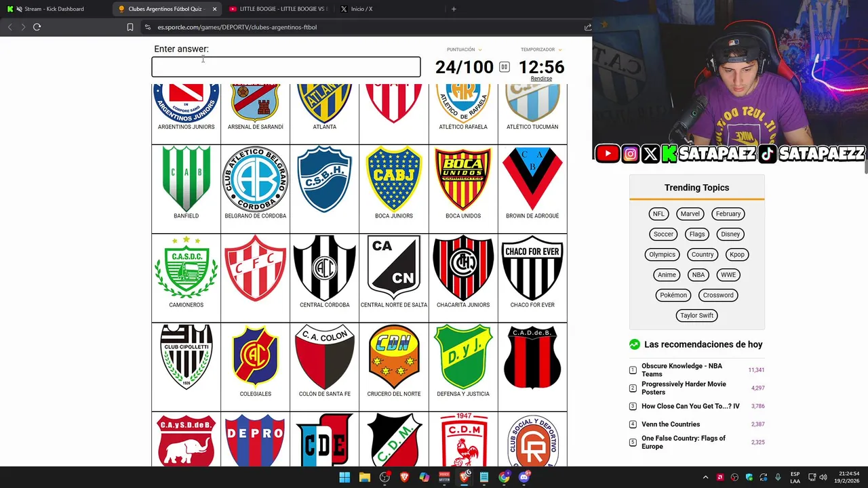The height and width of the screenshot is (488, 868).
Task: Open a new browser tab
Action: click(x=454, y=9)
